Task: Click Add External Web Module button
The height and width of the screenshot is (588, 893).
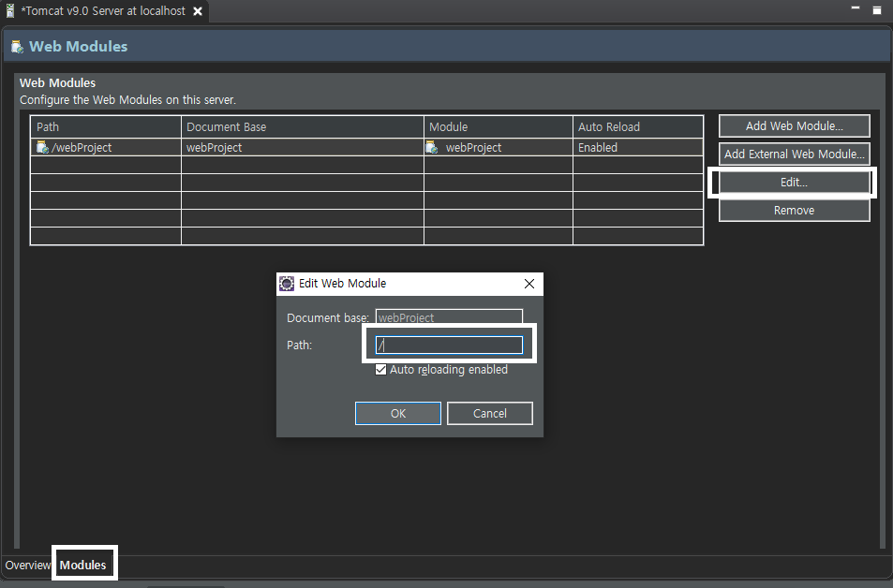Action: pyautogui.click(x=795, y=154)
